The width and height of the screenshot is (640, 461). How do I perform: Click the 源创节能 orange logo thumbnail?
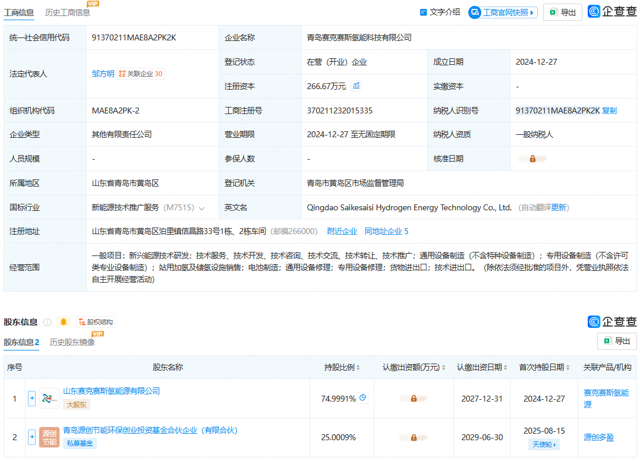click(49, 437)
